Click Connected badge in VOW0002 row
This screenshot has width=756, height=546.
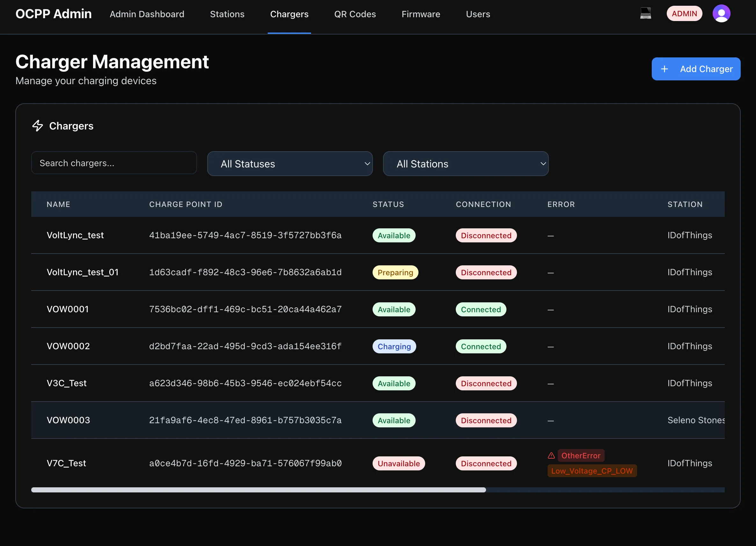pyautogui.click(x=481, y=347)
